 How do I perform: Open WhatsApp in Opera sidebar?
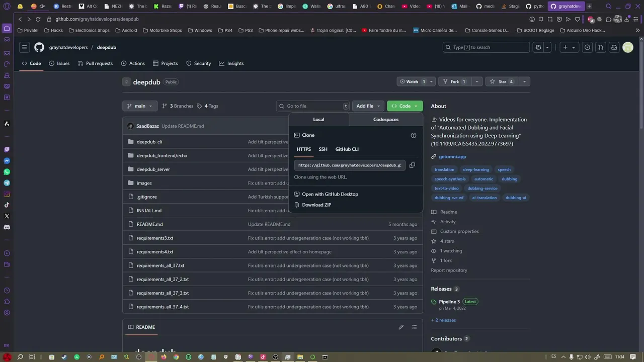(x=7, y=172)
